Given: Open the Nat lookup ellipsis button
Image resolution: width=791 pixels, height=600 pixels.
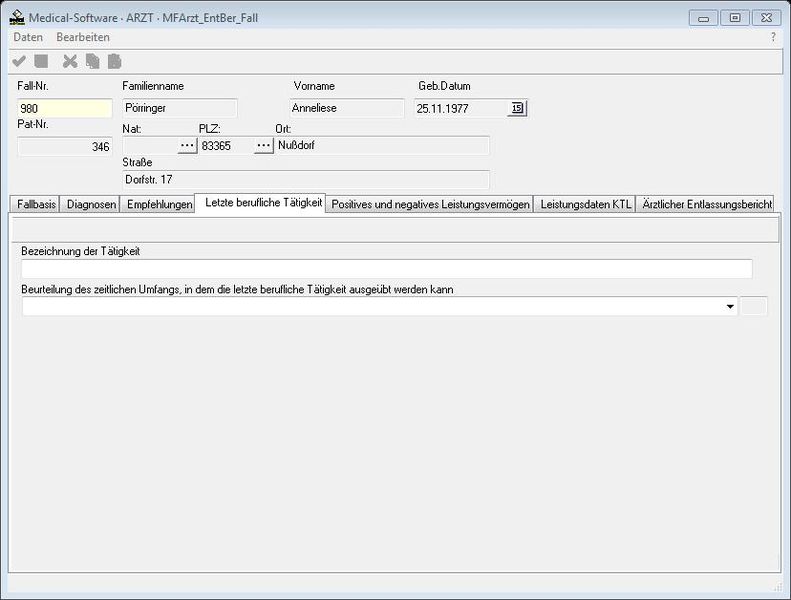Looking at the screenshot, I should 188,146.
